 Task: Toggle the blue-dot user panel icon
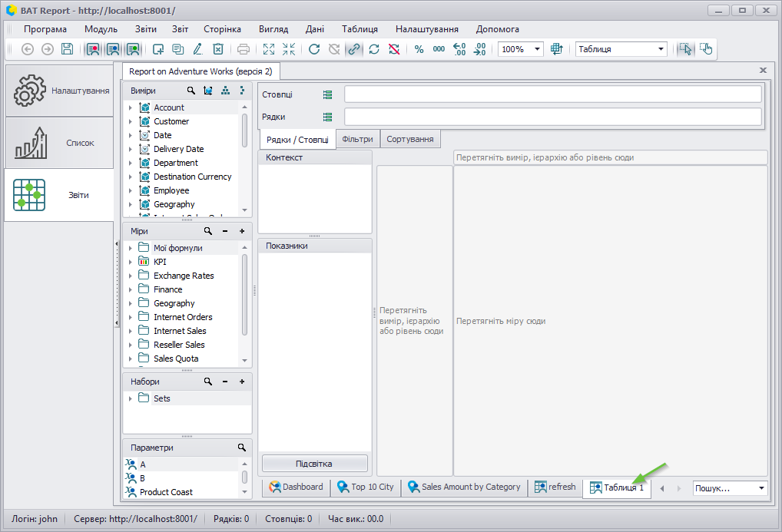coord(113,49)
